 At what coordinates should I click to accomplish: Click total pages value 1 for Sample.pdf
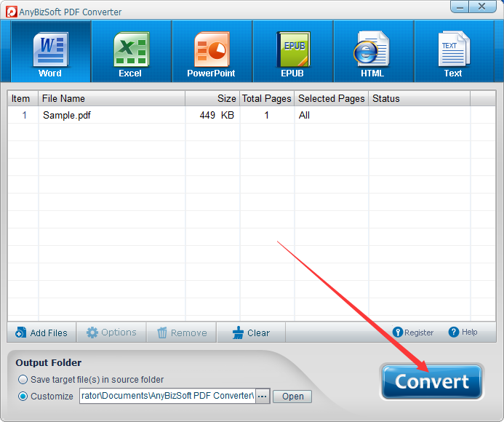[x=266, y=115]
